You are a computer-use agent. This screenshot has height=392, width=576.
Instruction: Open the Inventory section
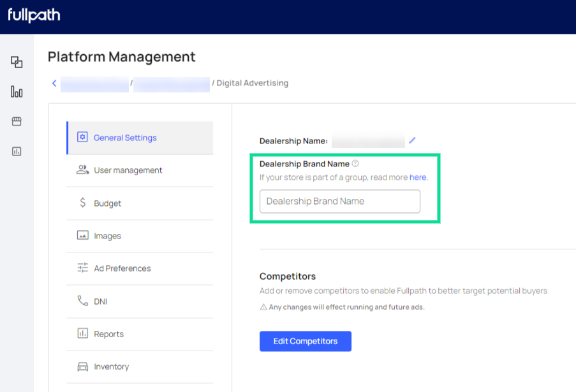[111, 367]
